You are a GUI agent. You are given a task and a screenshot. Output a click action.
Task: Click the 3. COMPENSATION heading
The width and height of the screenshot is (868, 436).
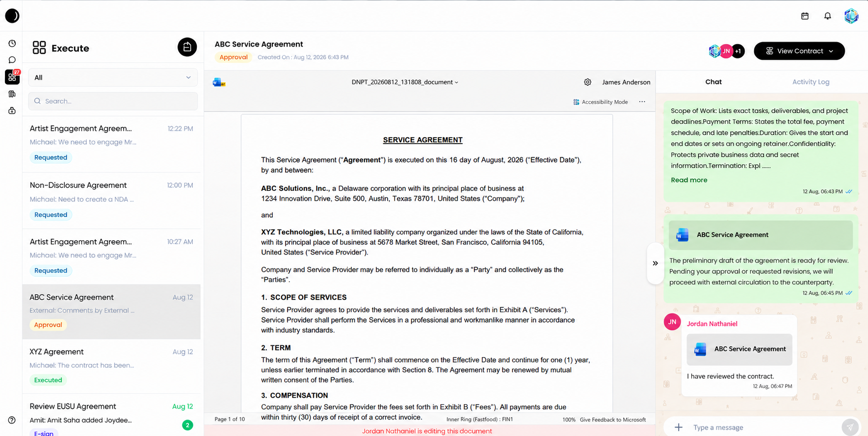coord(294,396)
